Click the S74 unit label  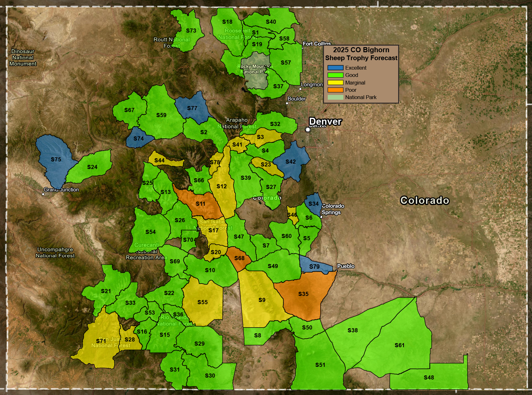(138, 139)
